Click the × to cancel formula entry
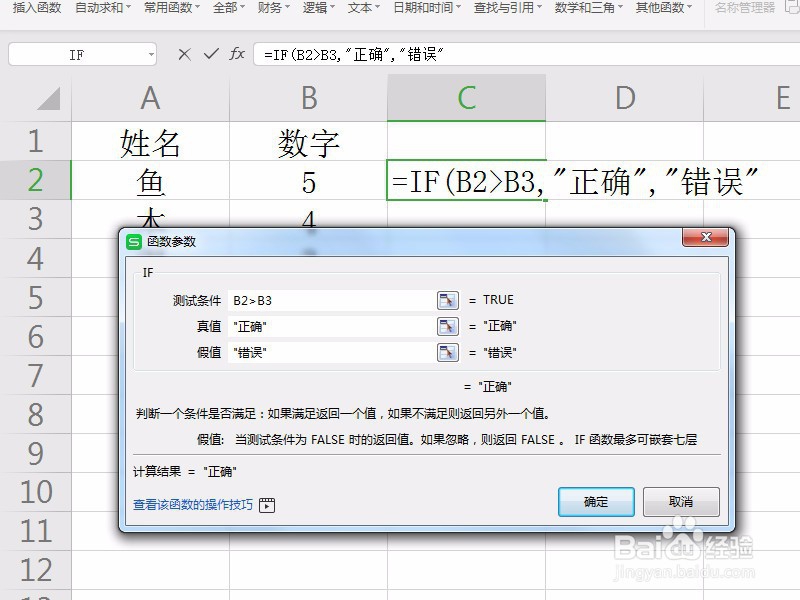The height and width of the screenshot is (600, 800). pyautogui.click(x=186, y=53)
